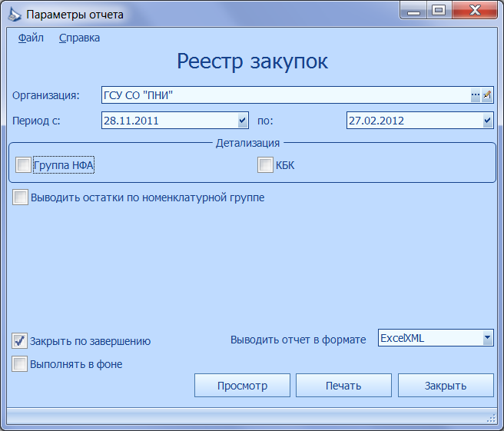Uncheck Закрыть по завершению
The height and width of the screenshot is (431, 504).
[x=20, y=340]
